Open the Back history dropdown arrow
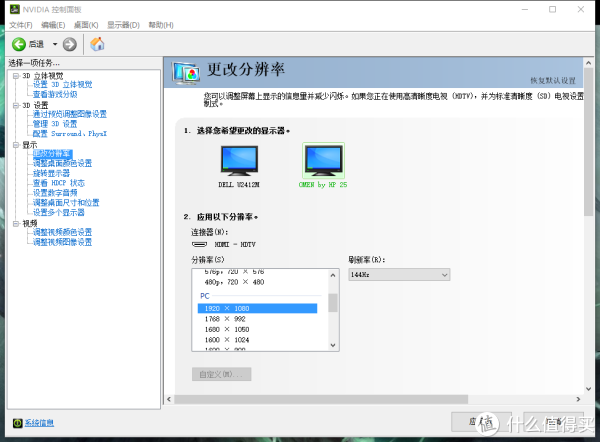This screenshot has width=600, height=442. pyautogui.click(x=55, y=44)
